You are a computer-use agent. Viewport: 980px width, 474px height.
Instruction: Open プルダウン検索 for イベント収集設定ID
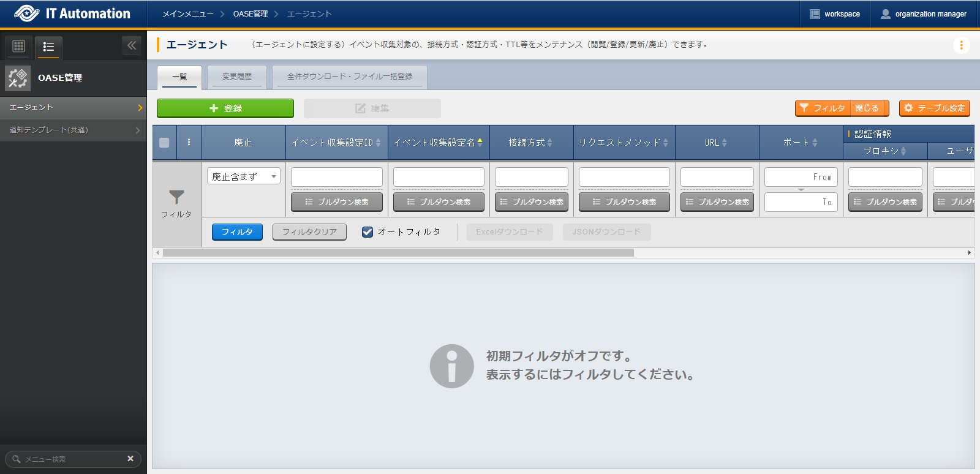337,202
